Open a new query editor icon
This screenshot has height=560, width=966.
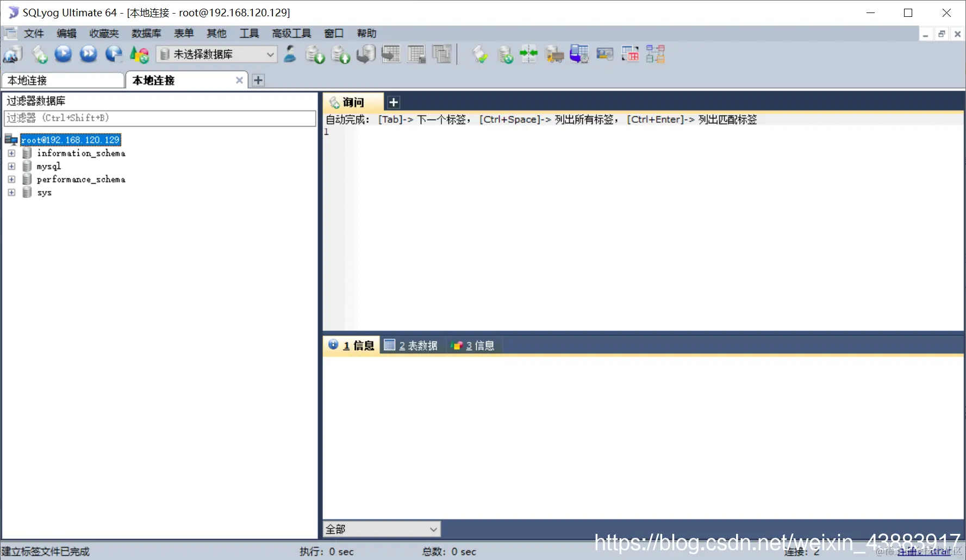point(39,54)
